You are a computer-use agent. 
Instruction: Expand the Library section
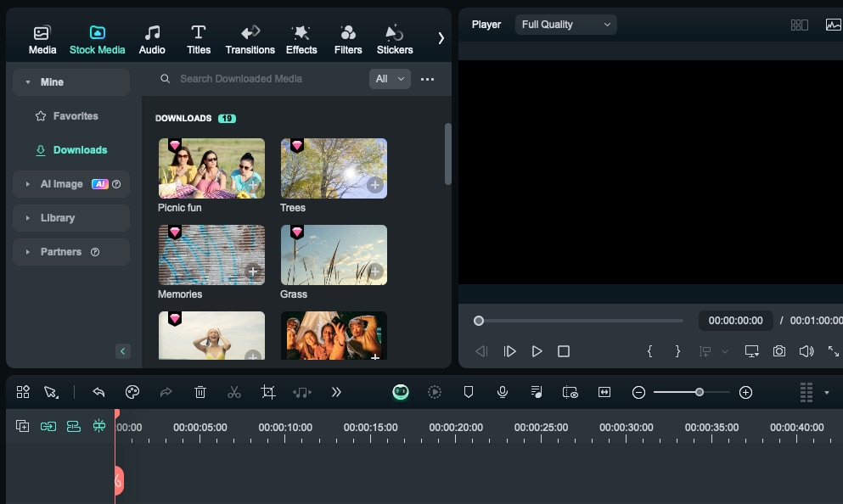pos(28,217)
